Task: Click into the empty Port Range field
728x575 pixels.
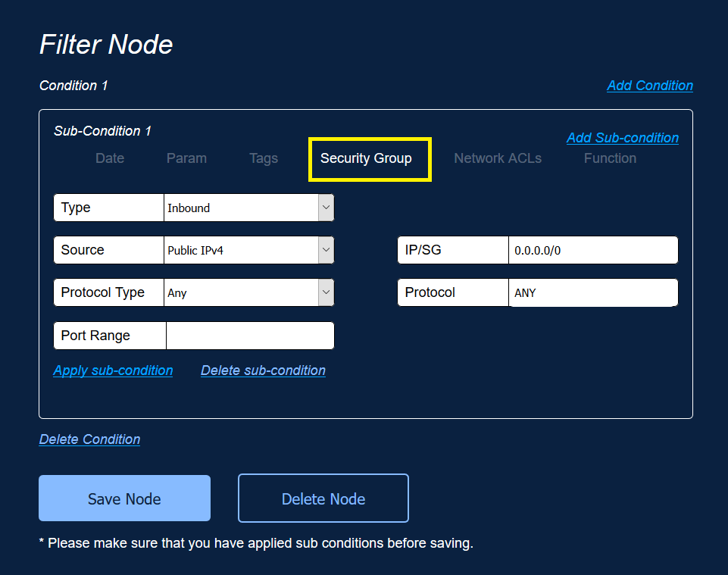Action: pyautogui.click(x=250, y=336)
